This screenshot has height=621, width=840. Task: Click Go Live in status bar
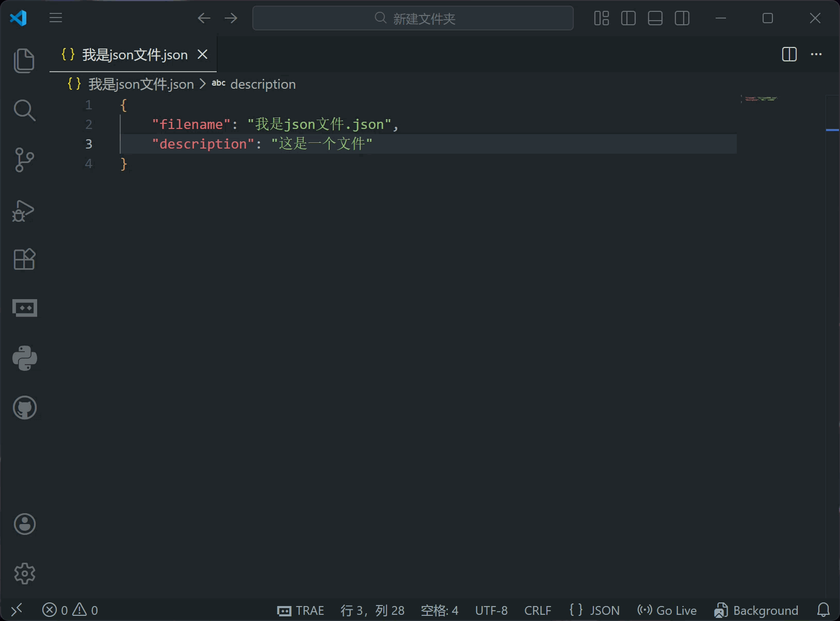[667, 611]
